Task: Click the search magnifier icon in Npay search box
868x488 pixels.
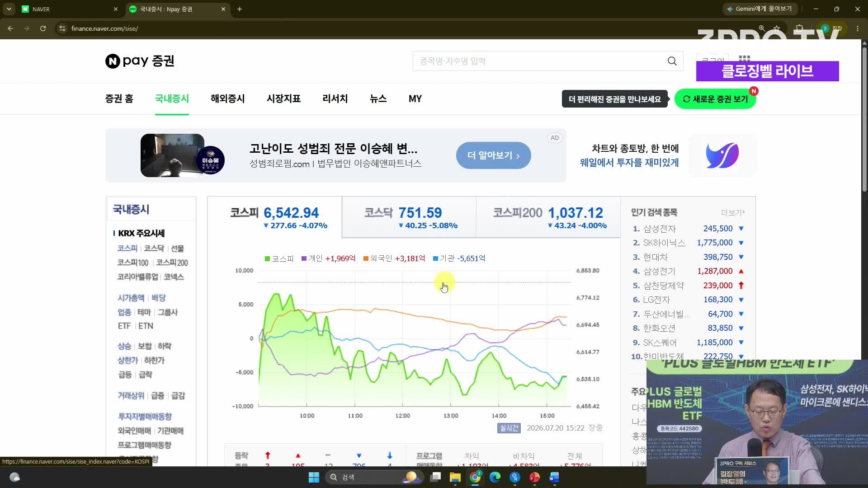Action: (x=672, y=61)
